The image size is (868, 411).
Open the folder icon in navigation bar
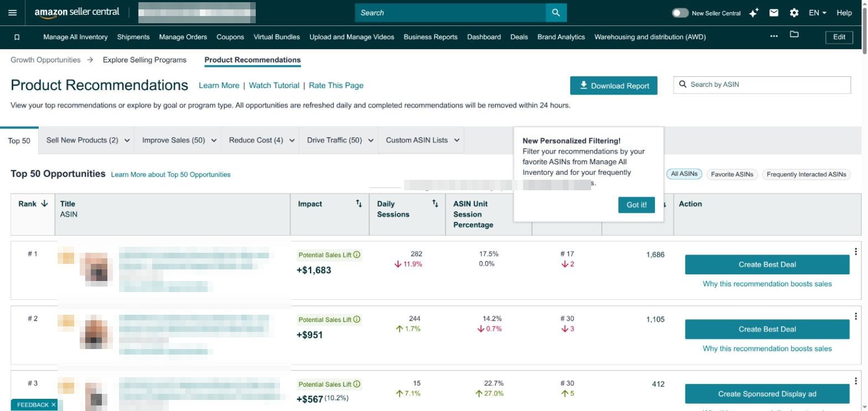(794, 35)
